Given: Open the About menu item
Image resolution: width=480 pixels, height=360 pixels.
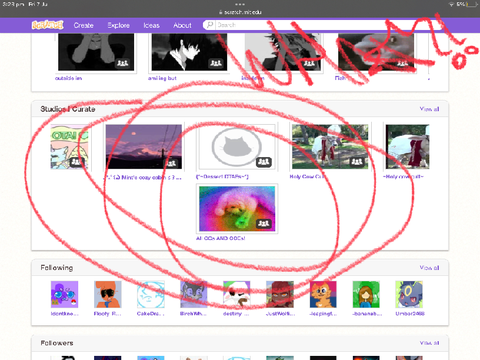Looking at the screenshot, I should 182,25.
